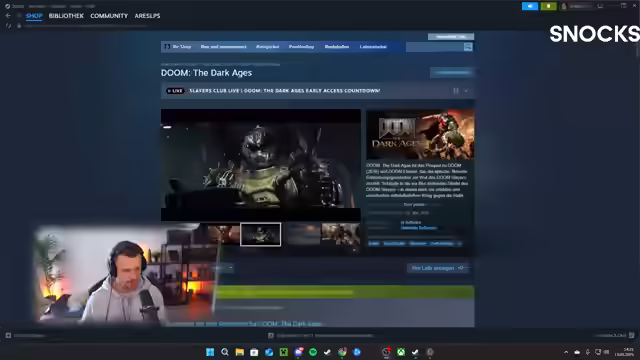Select the last visible screenshot thumbnail
This screenshot has width=640, height=360.
click(x=341, y=234)
